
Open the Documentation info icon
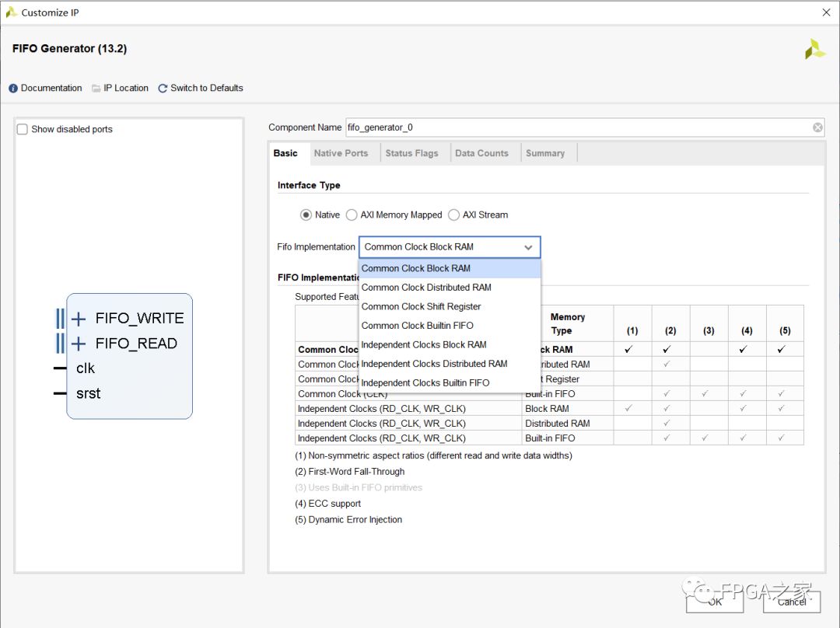(13, 89)
